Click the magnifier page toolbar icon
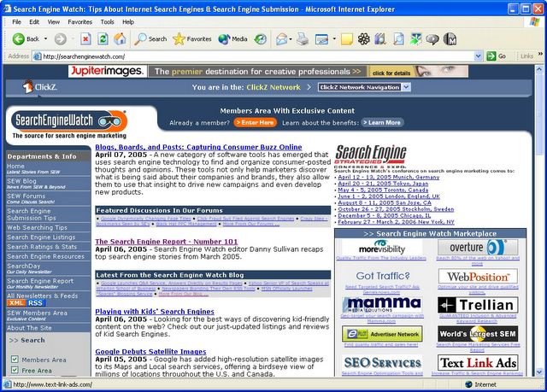Image resolution: width=547 pixels, height=392 pixels. coord(398,39)
